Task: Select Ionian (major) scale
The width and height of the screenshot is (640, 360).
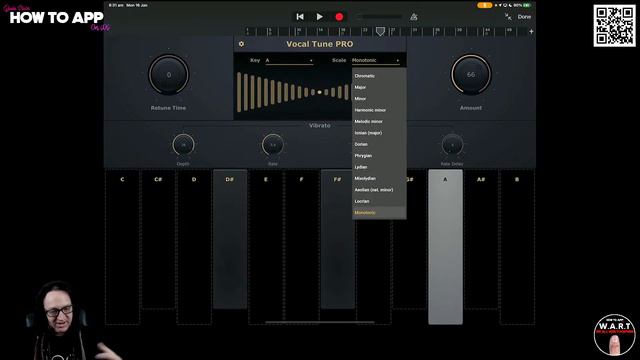Action: coord(379,133)
